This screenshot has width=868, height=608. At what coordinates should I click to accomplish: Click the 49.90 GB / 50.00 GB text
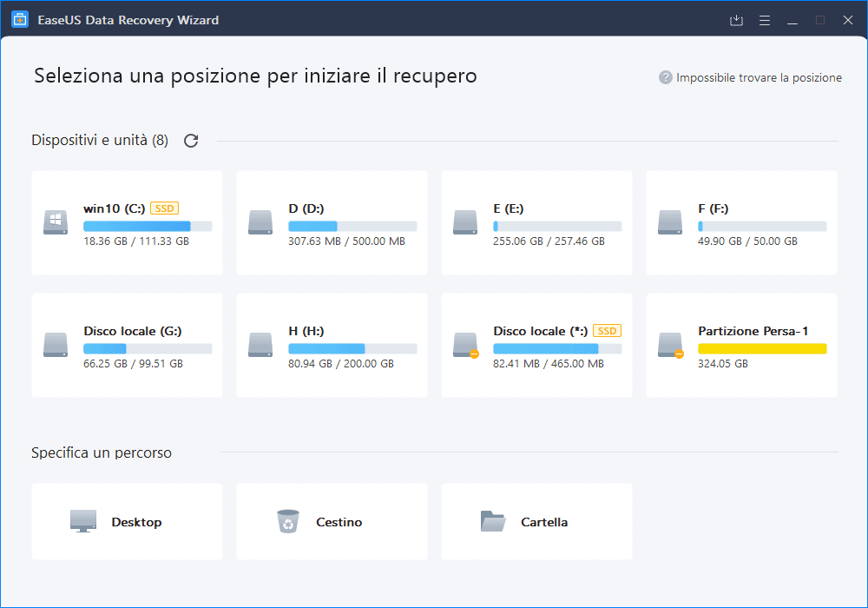coord(747,241)
